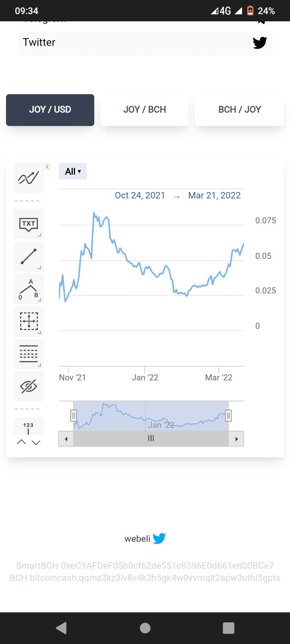Viewport: 290px width, 644px height.
Task: Click the navigator scrollbar left arrow
Action: (66, 439)
